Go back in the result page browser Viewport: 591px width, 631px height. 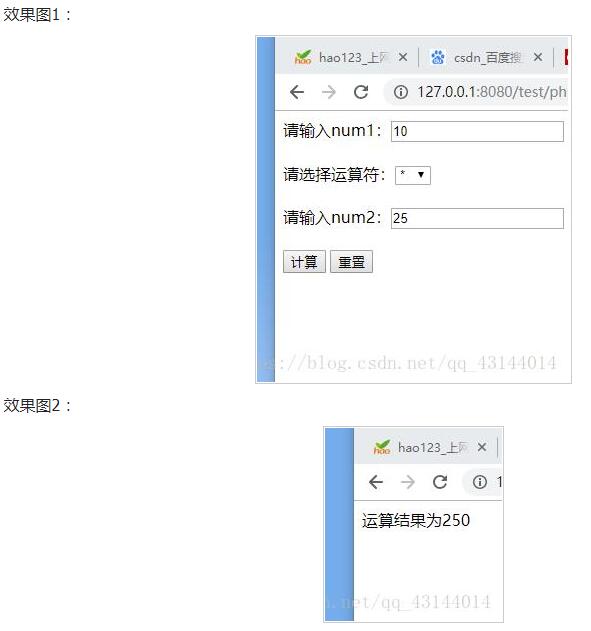coord(375,482)
